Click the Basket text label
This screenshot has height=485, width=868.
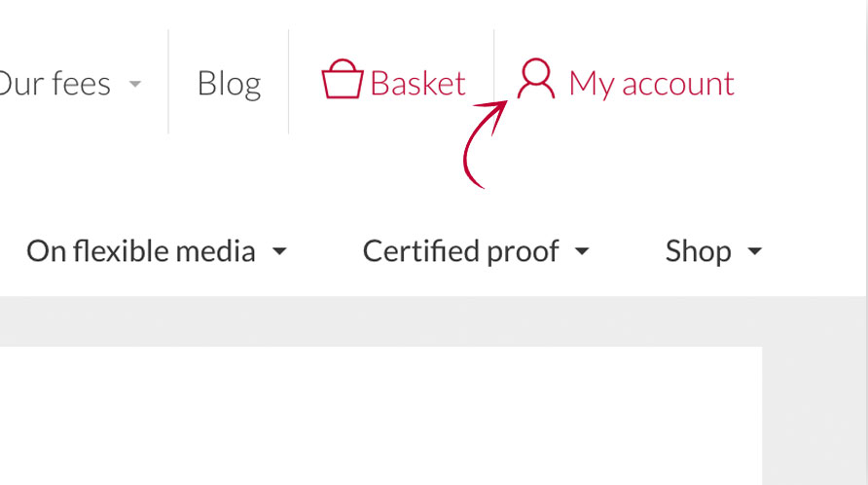pos(417,83)
